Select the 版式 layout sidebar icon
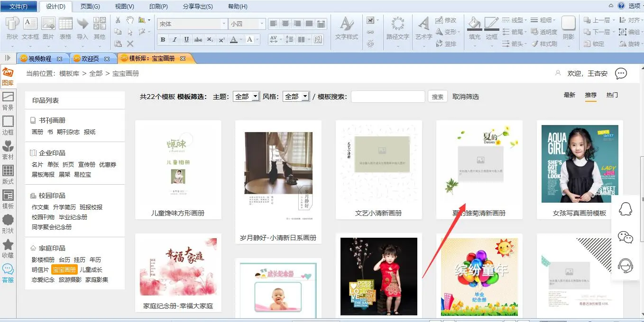This screenshot has height=322, width=644. pyautogui.click(x=8, y=174)
